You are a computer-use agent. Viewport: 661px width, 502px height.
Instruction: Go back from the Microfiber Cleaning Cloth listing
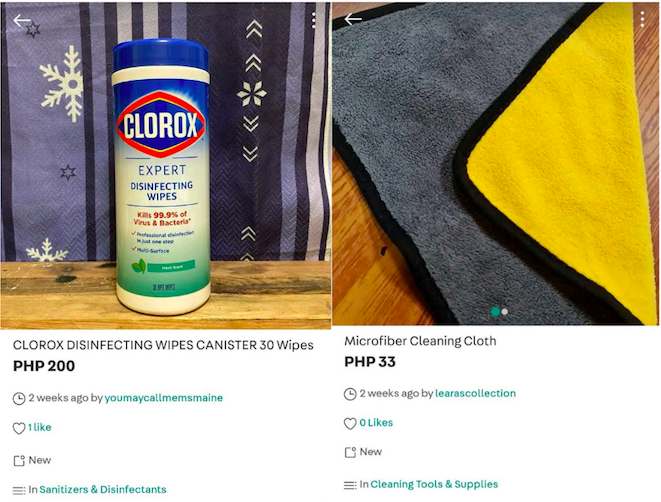pyautogui.click(x=353, y=19)
